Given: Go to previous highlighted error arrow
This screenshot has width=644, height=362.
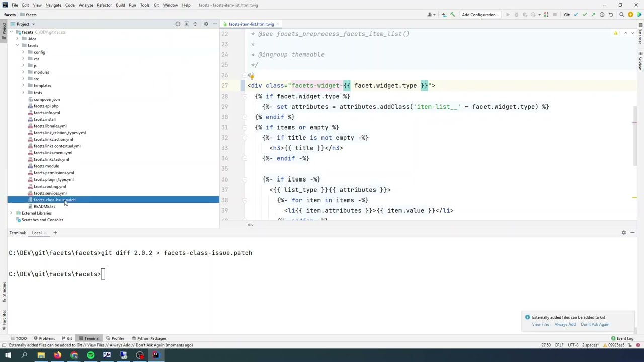Looking at the screenshot, I should point(626,33).
